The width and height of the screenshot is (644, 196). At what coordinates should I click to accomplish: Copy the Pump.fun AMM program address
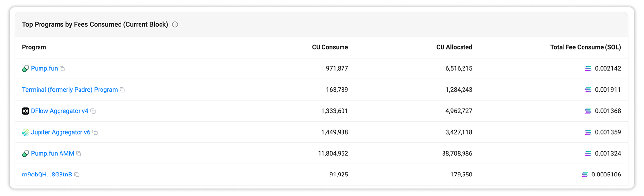pos(79,154)
